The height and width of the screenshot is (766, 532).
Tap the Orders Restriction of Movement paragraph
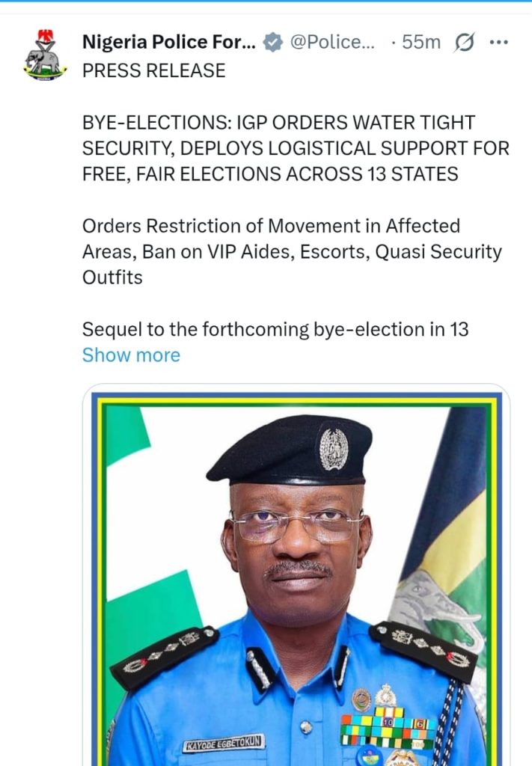coord(292,251)
